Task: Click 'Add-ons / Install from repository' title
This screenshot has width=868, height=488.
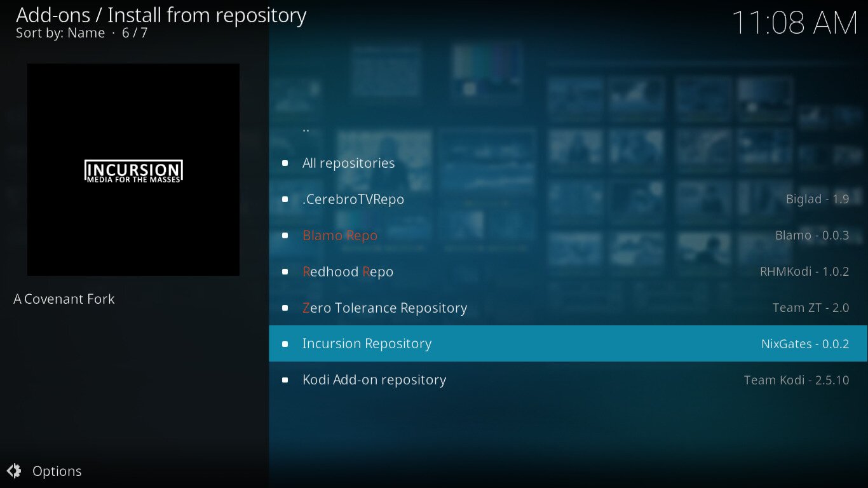Action: (x=161, y=15)
